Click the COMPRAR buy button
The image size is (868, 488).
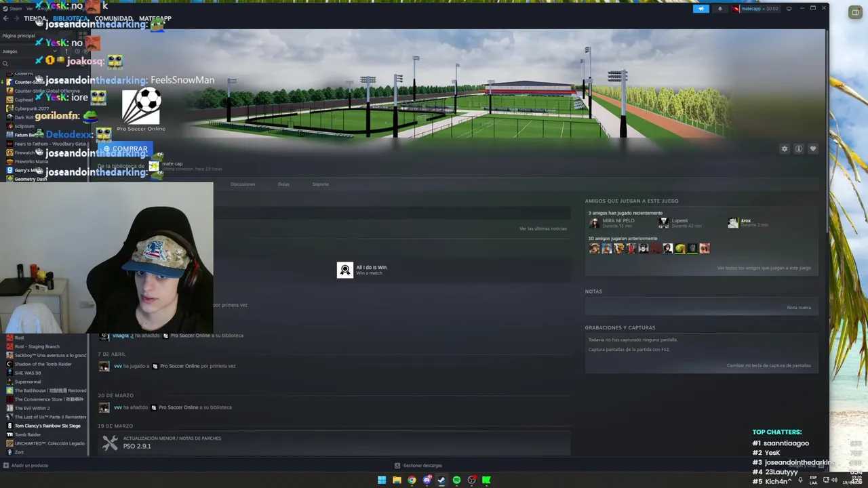pyautogui.click(x=125, y=149)
